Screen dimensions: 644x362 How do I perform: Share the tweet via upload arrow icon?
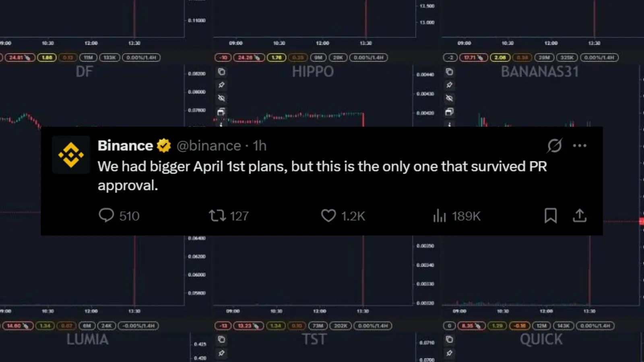[x=580, y=216]
